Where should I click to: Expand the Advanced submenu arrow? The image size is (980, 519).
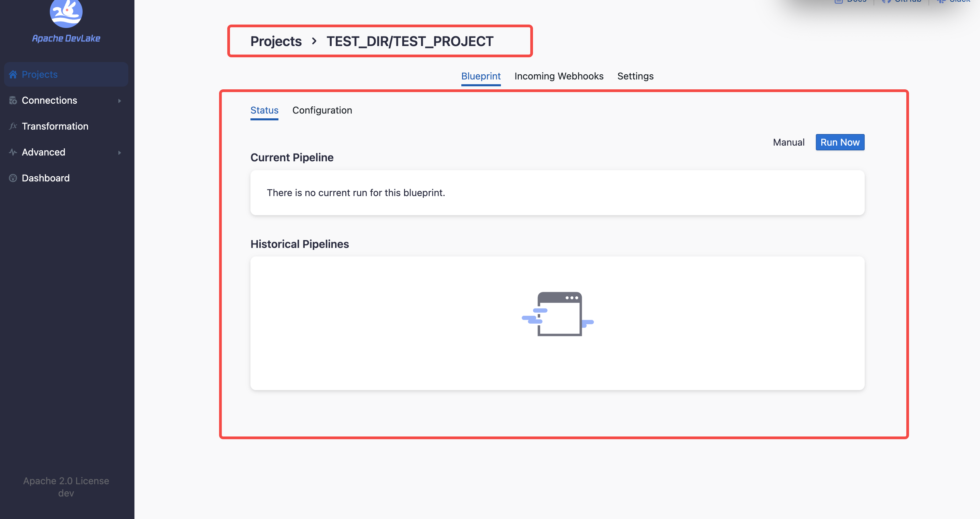119,152
